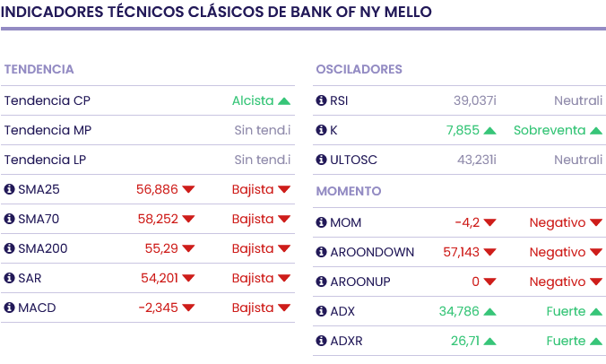Viewport: 606px width, 364px height.
Task: Click the green Alcista trend label
Action: point(253,100)
